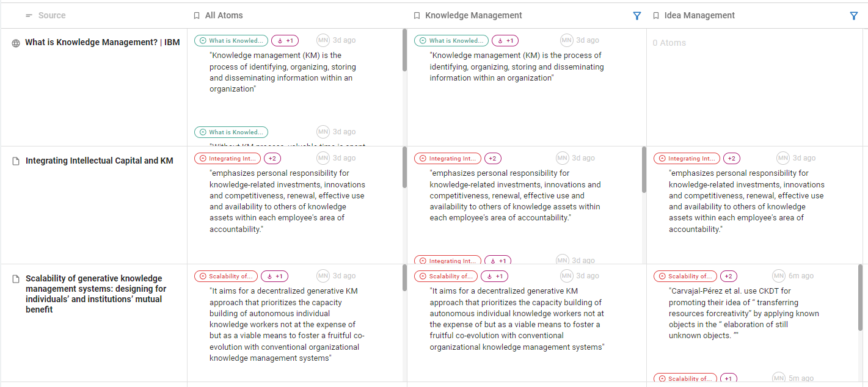This screenshot has width=868, height=387.
Task: Select the Carvajal-Pérez quote atom
Action: coord(743,313)
